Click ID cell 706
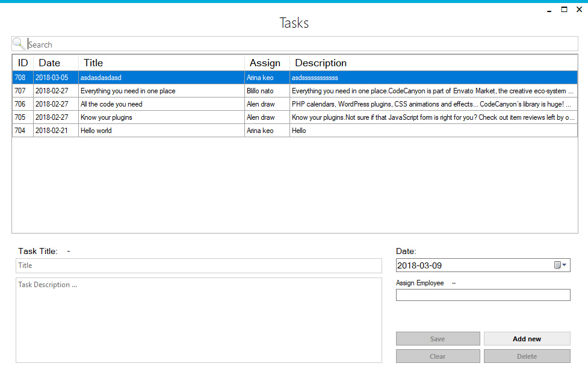Screen dimensions: 588x375 pyautogui.click(x=23, y=104)
